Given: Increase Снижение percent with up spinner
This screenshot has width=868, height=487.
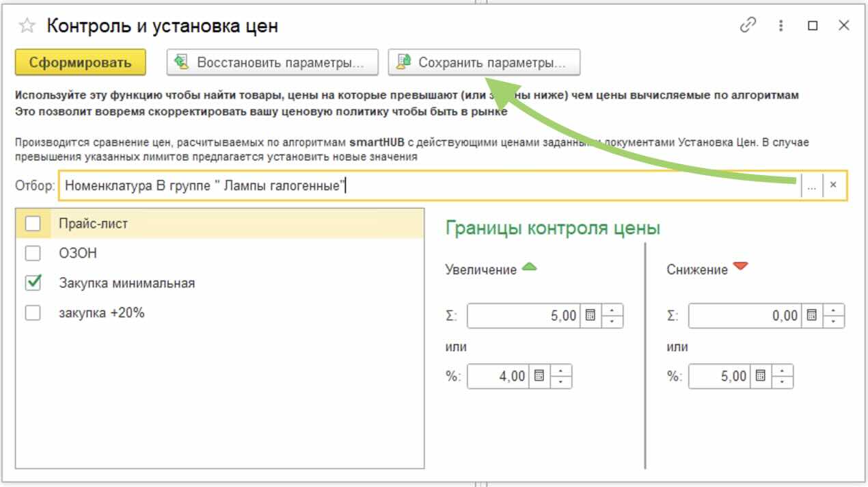Looking at the screenshot, I should click(x=782, y=371).
